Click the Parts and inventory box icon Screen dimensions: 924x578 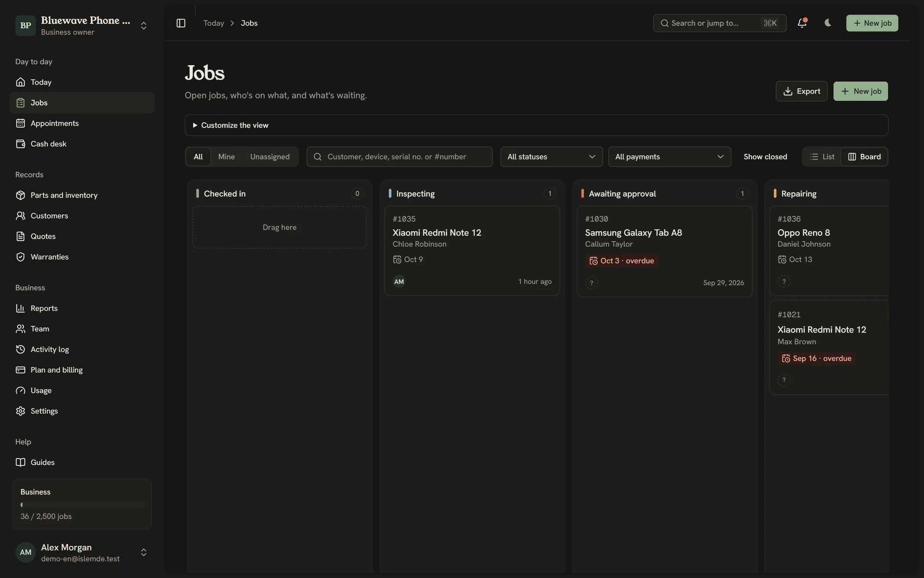pyautogui.click(x=20, y=195)
